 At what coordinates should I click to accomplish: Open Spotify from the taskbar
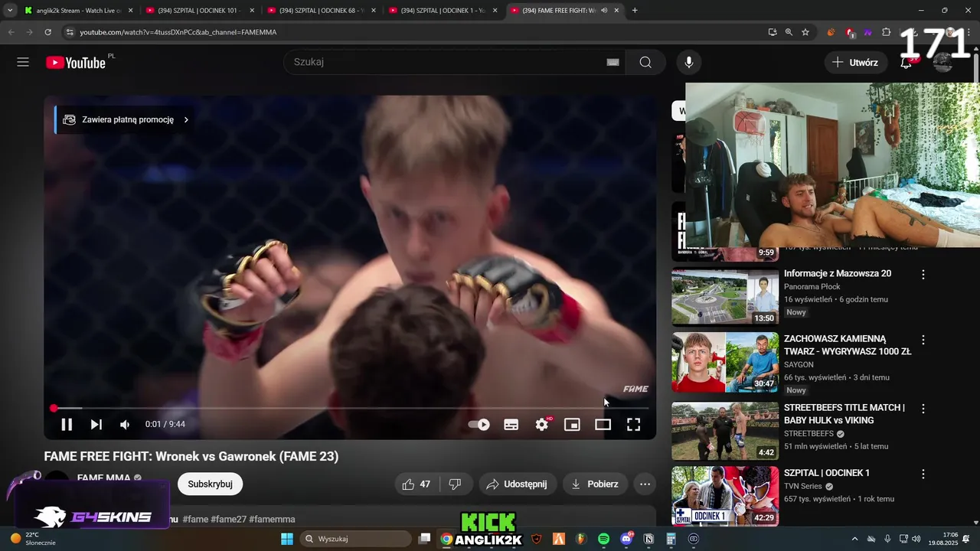(604, 539)
